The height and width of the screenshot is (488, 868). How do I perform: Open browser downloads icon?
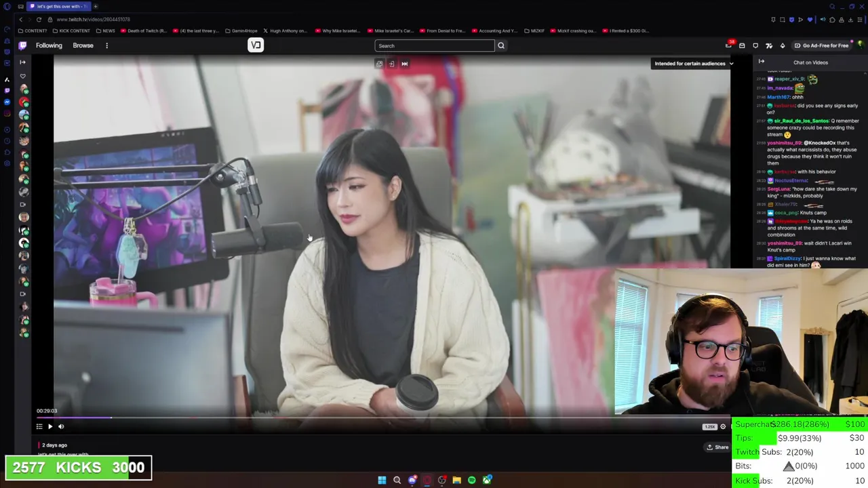click(850, 20)
